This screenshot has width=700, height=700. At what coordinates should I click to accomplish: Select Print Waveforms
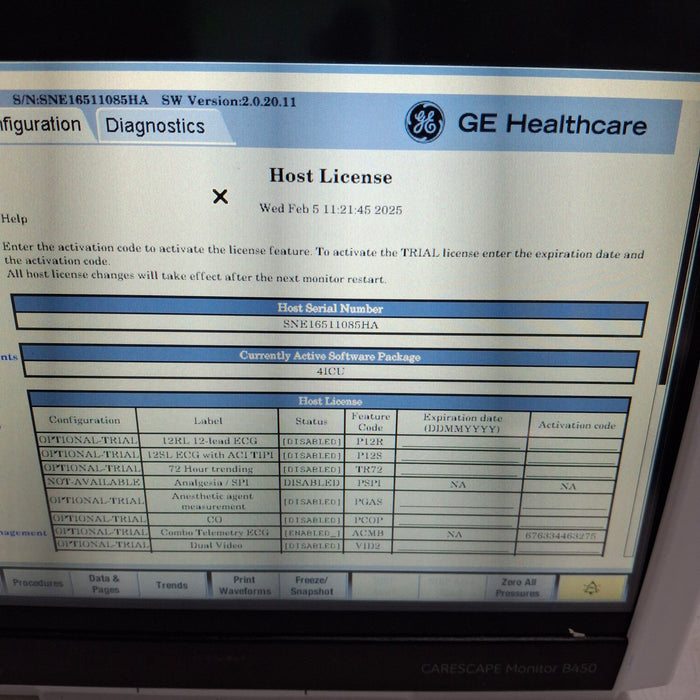click(x=245, y=585)
